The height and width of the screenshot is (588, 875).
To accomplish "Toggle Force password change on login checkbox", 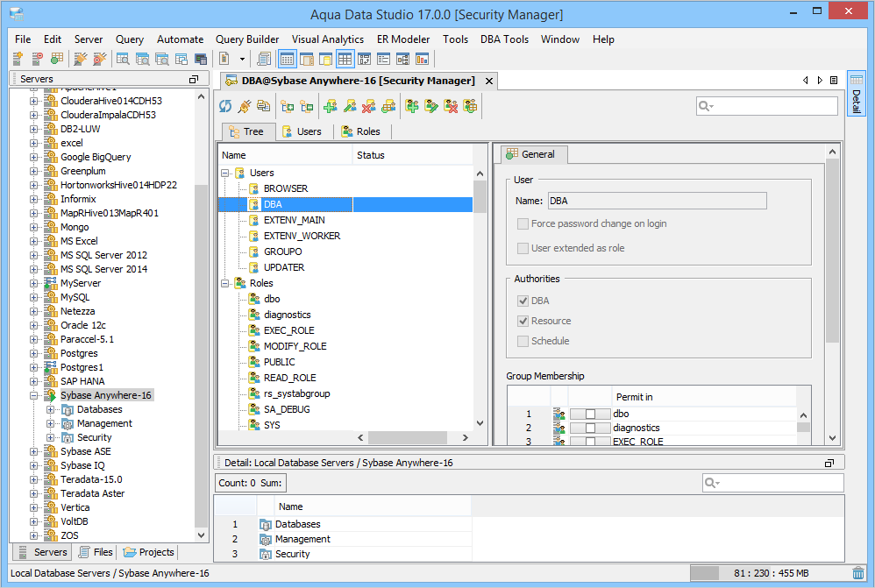I will (x=523, y=223).
